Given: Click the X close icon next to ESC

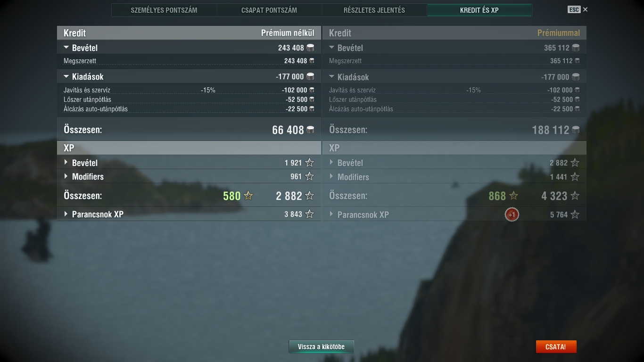Looking at the screenshot, I should pos(586,9).
